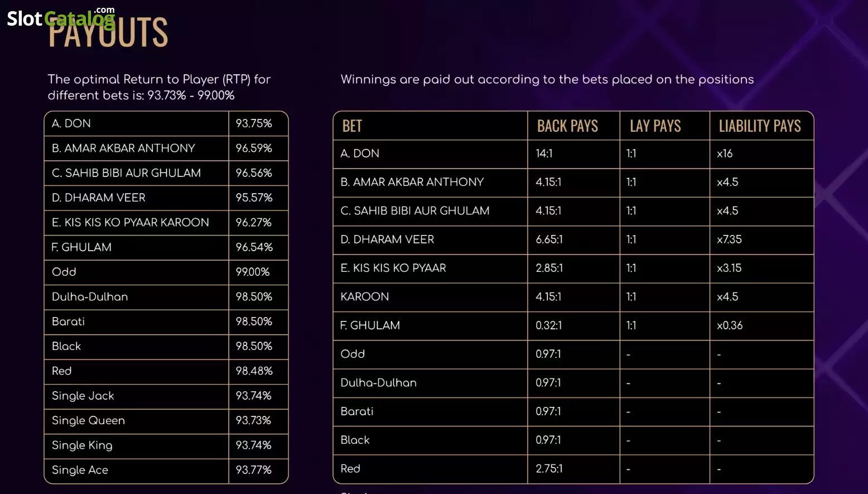The image size is (868, 494).
Task: Select D. DHARAM VEER in payouts table
Action: [387, 239]
